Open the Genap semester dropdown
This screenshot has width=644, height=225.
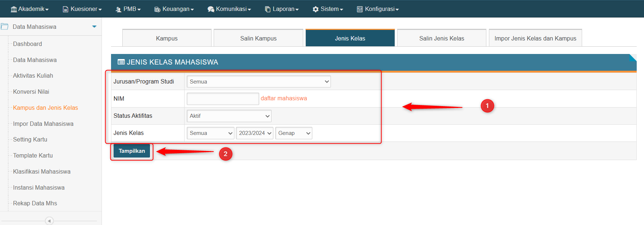tap(294, 133)
